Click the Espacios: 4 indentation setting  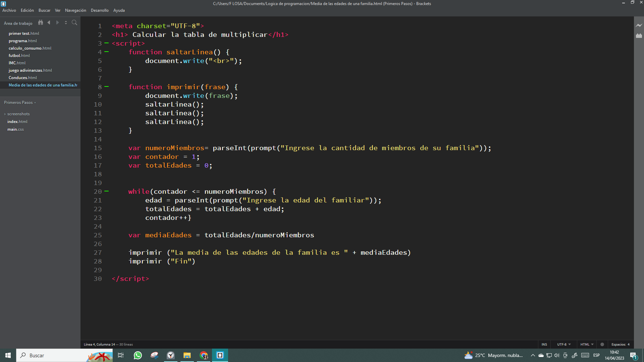[x=620, y=345]
